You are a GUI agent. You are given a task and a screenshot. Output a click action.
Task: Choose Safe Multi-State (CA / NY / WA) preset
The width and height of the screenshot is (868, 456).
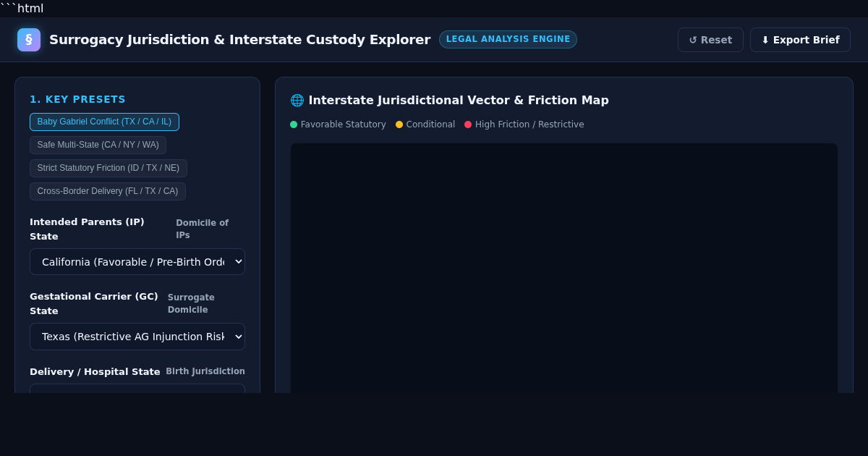point(98,145)
